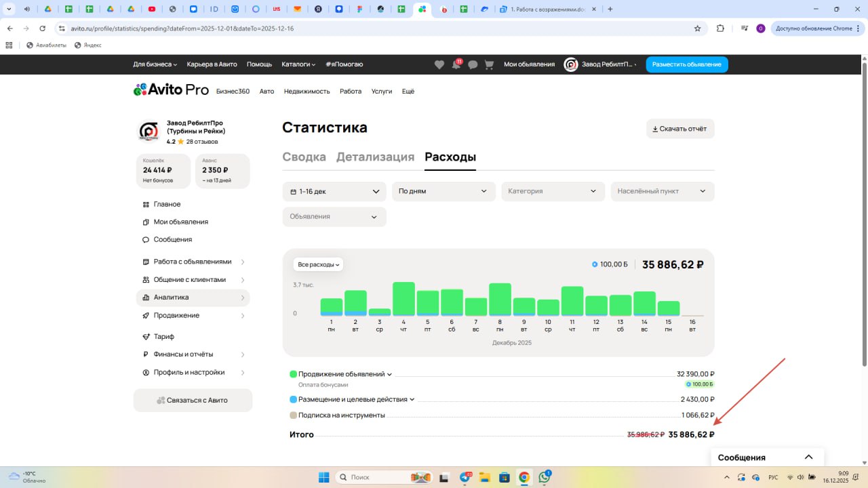Expand Работа с объявлениями sidebar section
This screenshot has height=488, width=868.
pyautogui.click(x=193, y=262)
